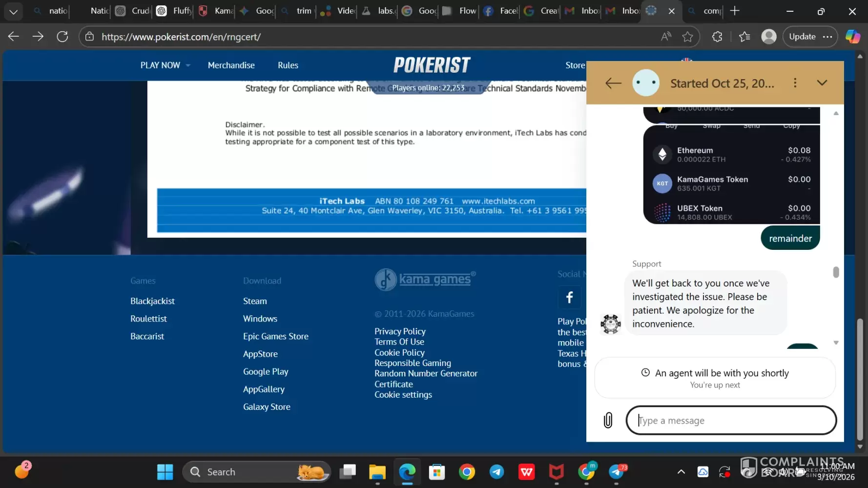Open the chat three-dot options menu

click(x=795, y=83)
